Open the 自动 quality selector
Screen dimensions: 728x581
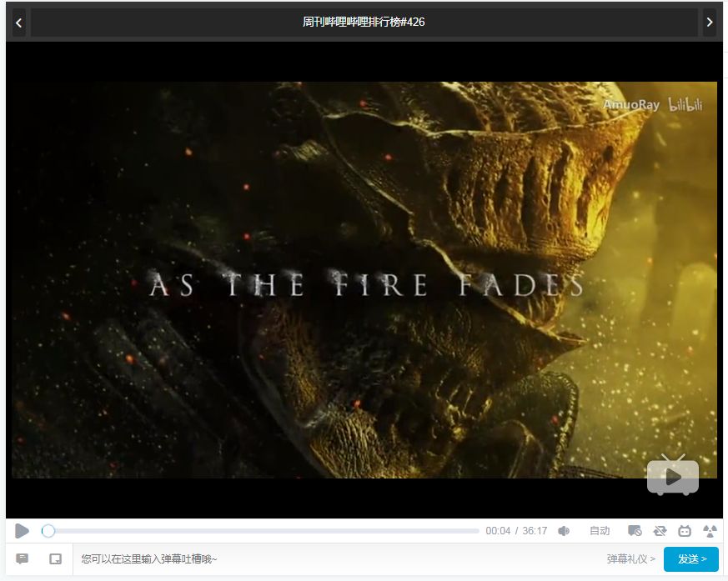(600, 531)
